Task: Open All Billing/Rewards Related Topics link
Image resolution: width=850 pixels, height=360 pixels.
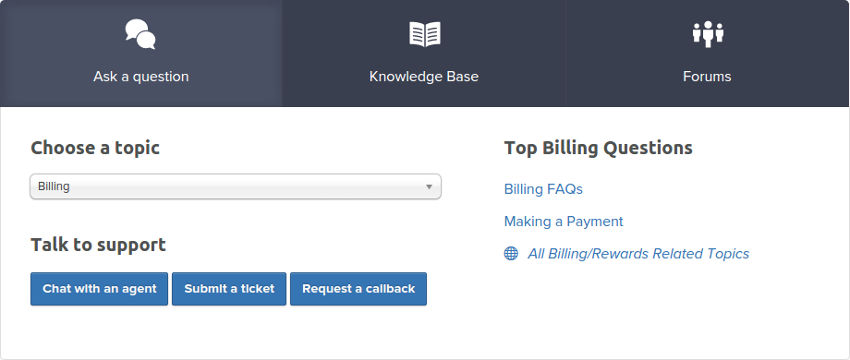Action: (639, 253)
